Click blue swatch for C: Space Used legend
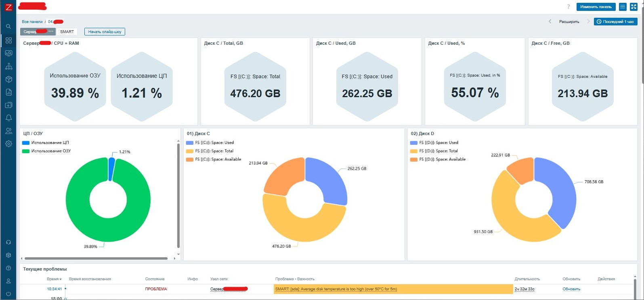Image resolution: width=644 pixels, height=300 pixels. (189, 143)
